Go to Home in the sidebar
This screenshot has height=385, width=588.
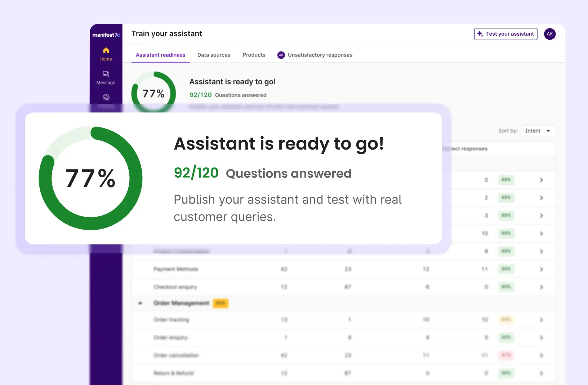click(106, 54)
